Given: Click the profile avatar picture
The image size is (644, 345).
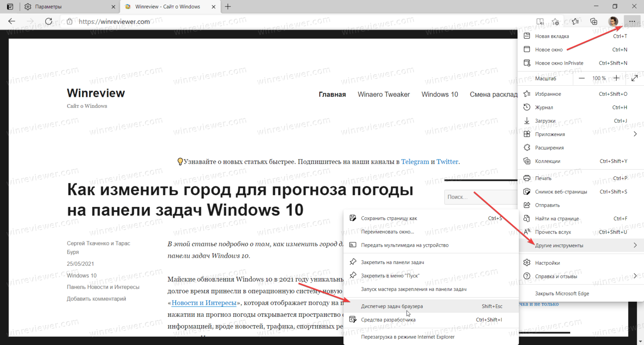Looking at the screenshot, I should coord(613,21).
